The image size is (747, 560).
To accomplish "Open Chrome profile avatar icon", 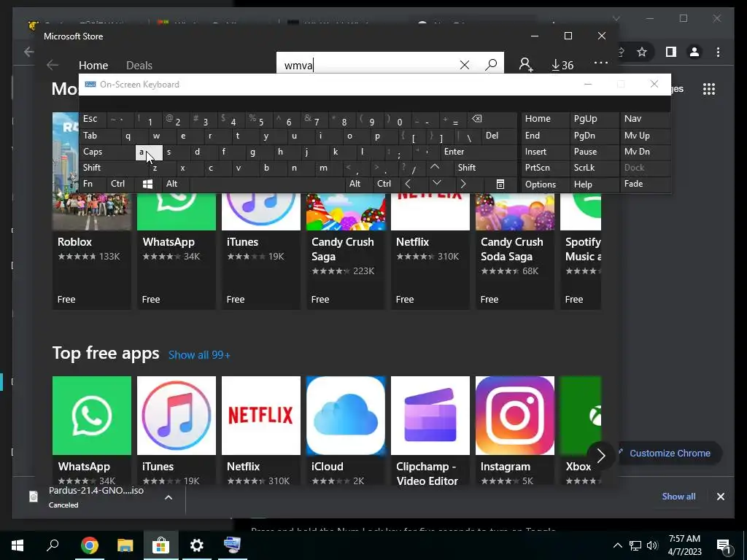I will click(x=694, y=52).
